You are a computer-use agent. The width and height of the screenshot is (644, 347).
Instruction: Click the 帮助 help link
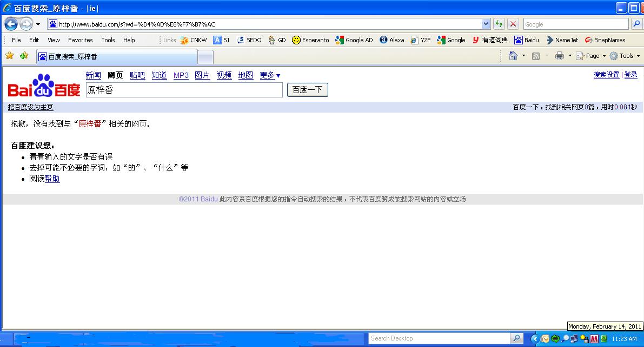pyautogui.click(x=52, y=179)
